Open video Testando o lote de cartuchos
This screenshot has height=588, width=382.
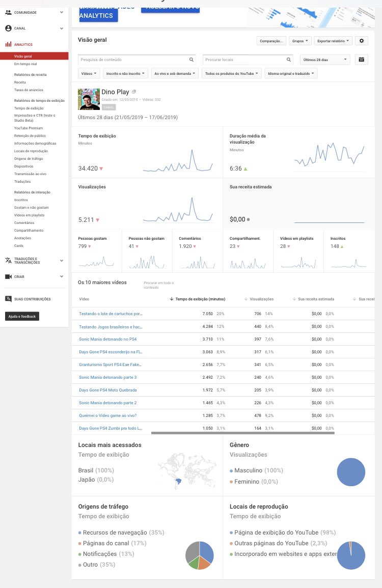(111, 314)
